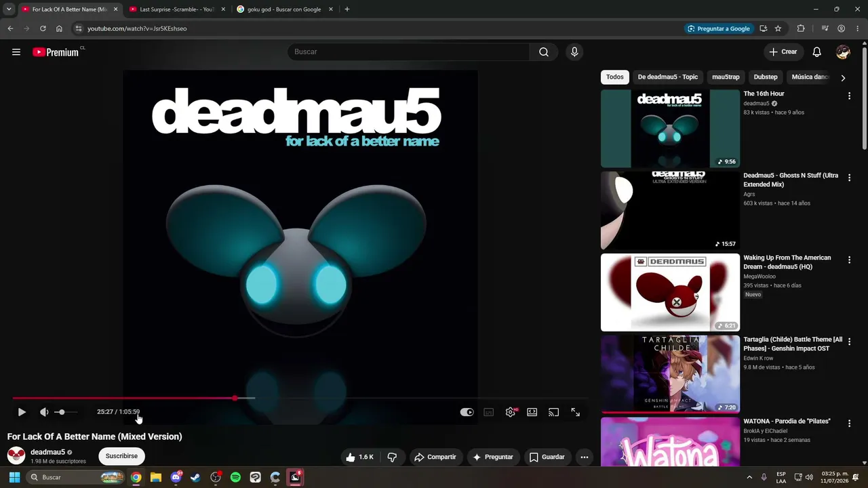Show hidden system tray icons
This screenshot has width=868, height=488.
[749, 477]
